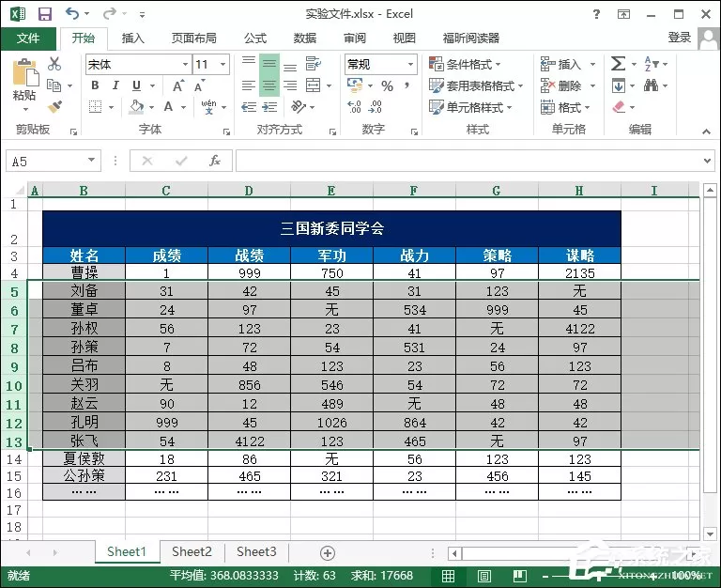Screen dimensions: 721x588
Task: Click the merge and center icon
Action: click(x=314, y=85)
